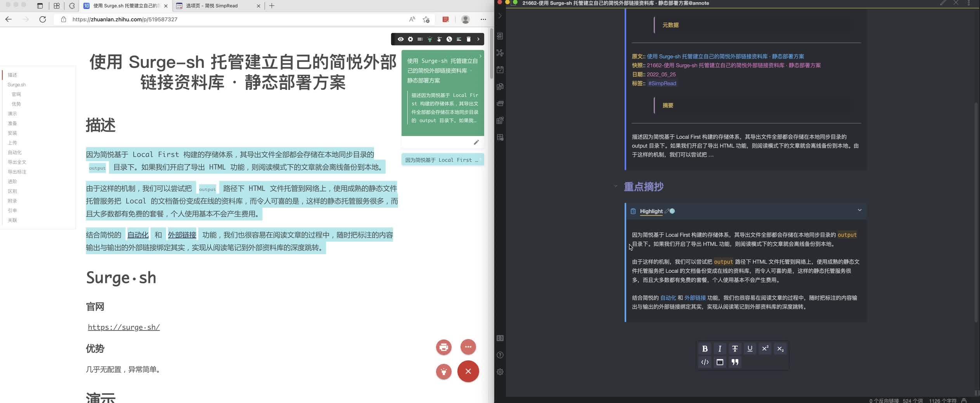980x403 pixels.
Task: Expand the left sidebar chevron in Obsidian
Action: pos(500,16)
